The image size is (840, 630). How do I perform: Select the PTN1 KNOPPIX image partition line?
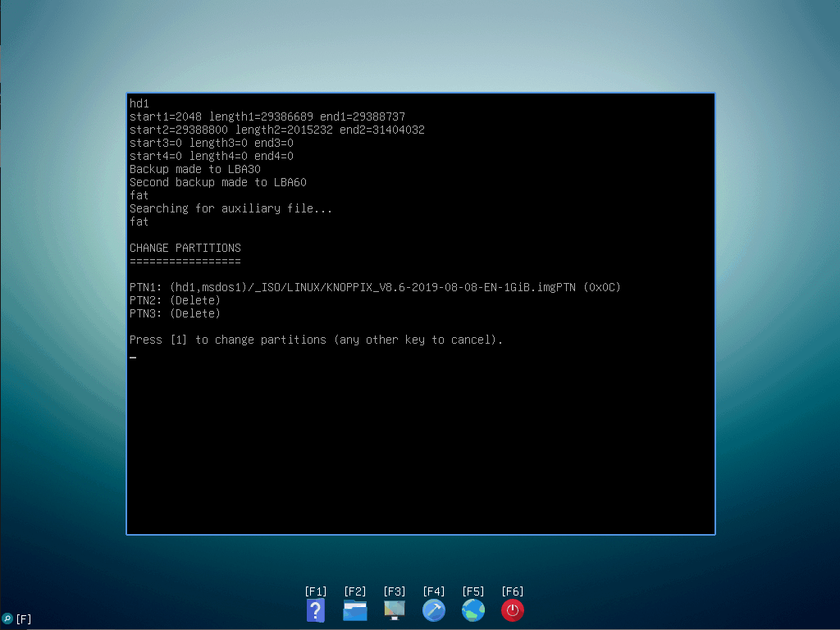374,287
